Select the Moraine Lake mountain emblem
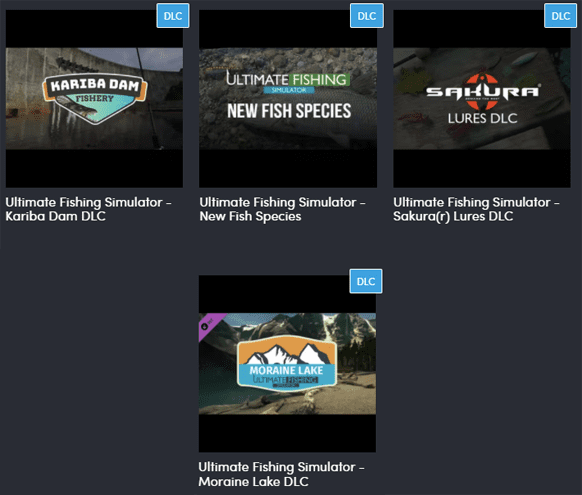 287,363
